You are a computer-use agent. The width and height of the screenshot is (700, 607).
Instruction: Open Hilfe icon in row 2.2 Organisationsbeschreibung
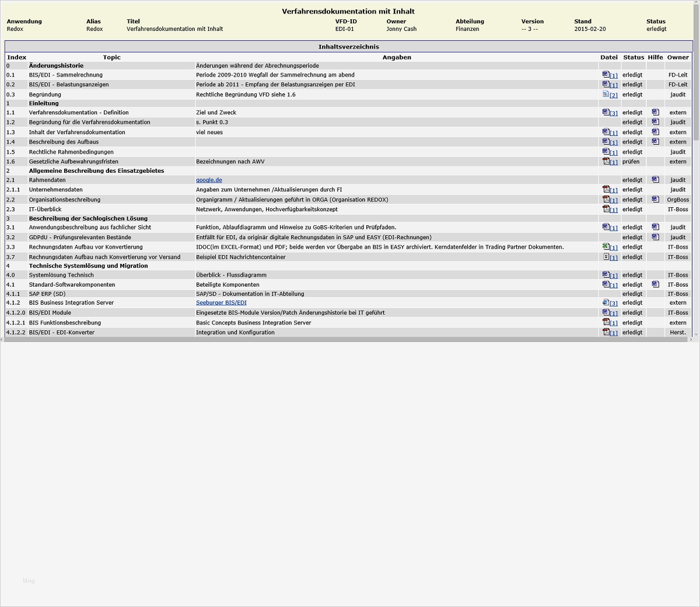[655, 199]
